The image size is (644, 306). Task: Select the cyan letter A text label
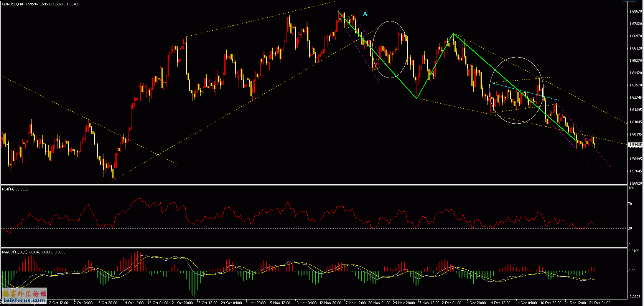[x=365, y=14]
